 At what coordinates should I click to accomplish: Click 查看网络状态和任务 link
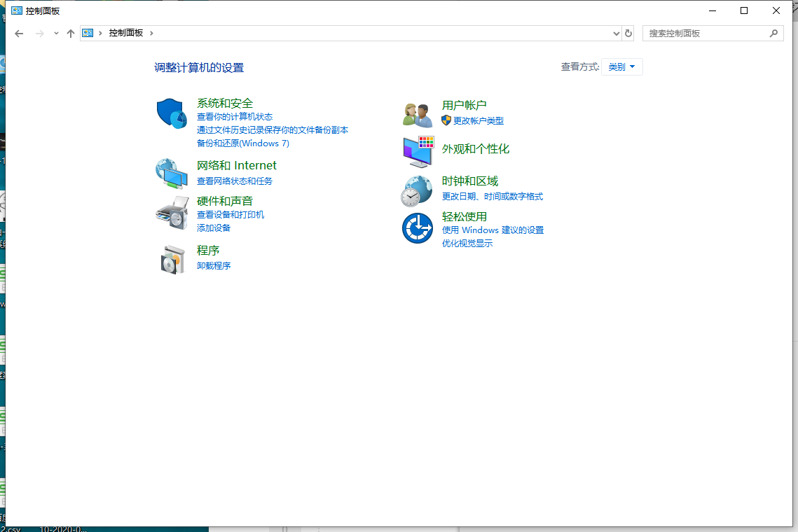[x=235, y=181]
